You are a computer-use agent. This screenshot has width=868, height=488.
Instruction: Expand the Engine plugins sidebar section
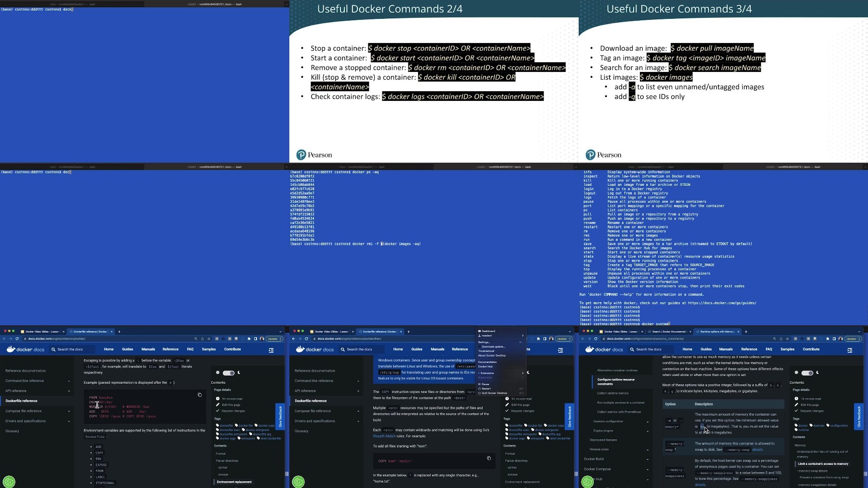648,431
